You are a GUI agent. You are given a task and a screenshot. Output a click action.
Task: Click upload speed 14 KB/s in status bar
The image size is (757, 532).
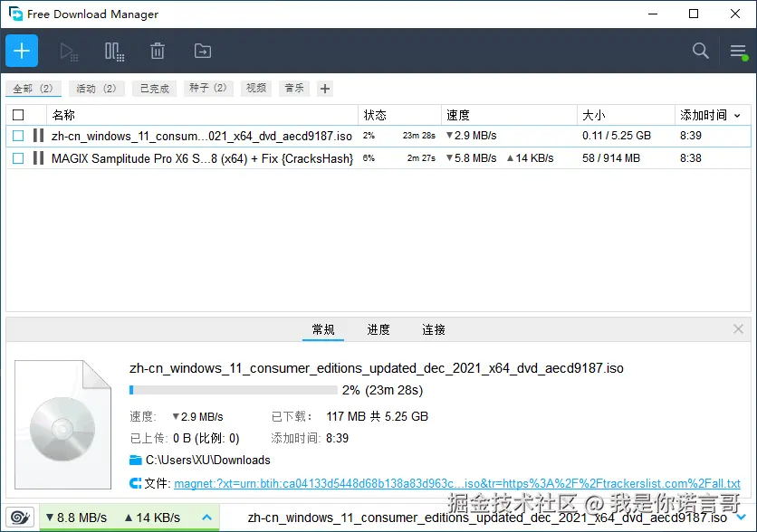point(152,518)
